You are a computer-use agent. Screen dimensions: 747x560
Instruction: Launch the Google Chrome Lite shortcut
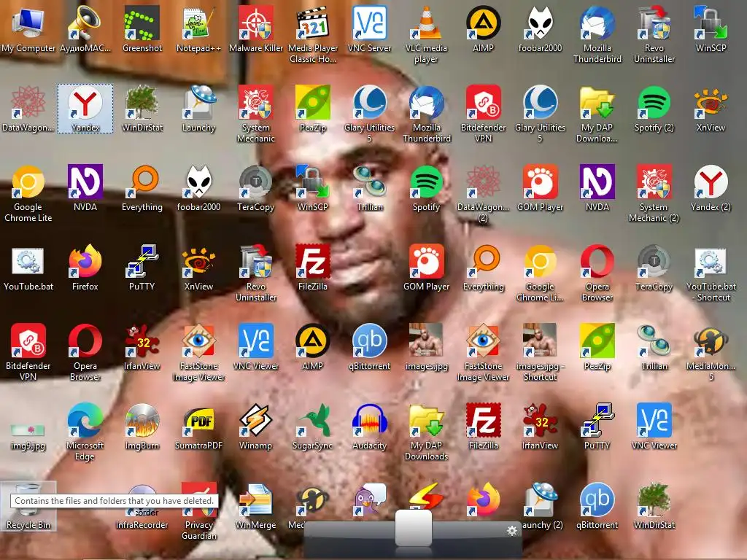[28, 194]
